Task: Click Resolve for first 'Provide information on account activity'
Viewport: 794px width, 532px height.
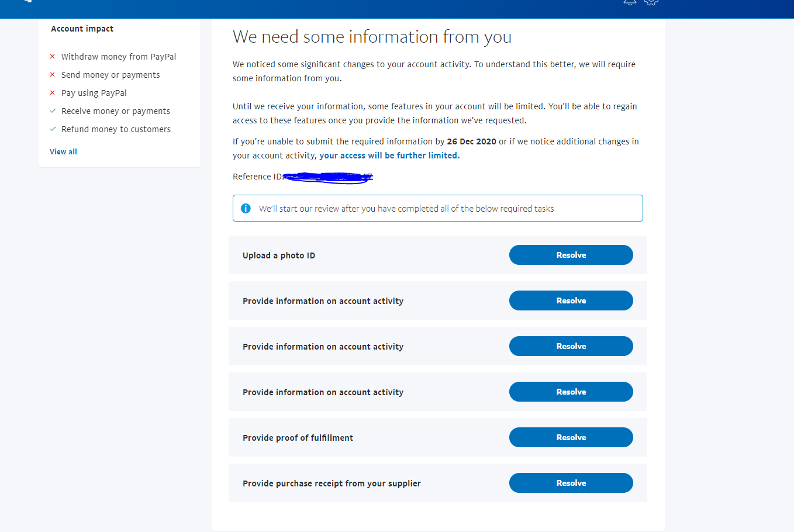Action: (571, 300)
